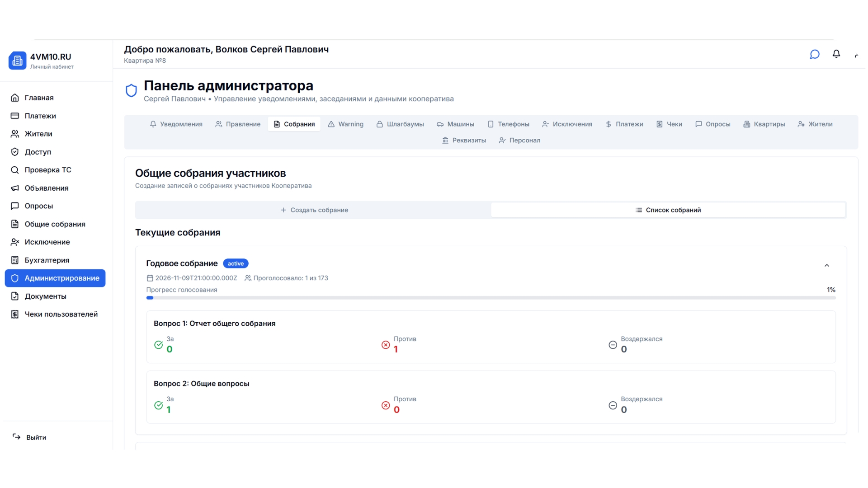Open the Жители section from the sidebar
The width and height of the screenshot is (868, 488).
coord(14,134)
